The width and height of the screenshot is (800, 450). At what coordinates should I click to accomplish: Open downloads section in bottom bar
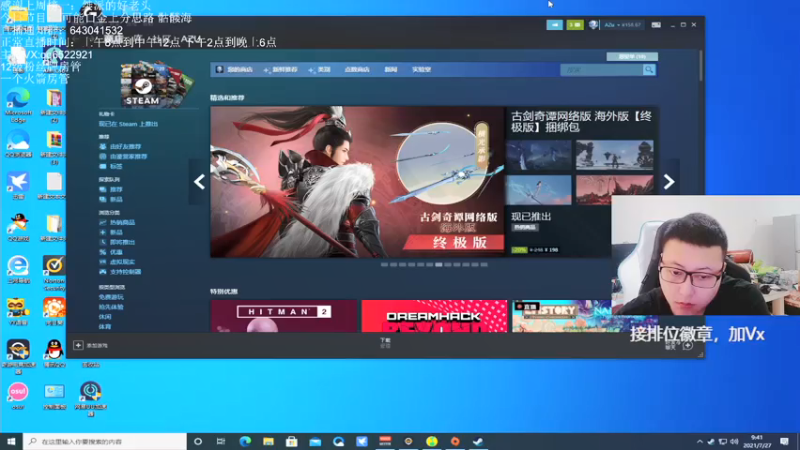[385, 343]
